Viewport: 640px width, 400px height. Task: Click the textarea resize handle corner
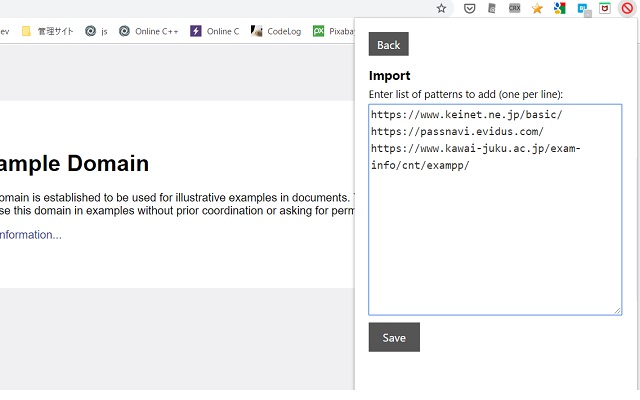click(x=617, y=310)
